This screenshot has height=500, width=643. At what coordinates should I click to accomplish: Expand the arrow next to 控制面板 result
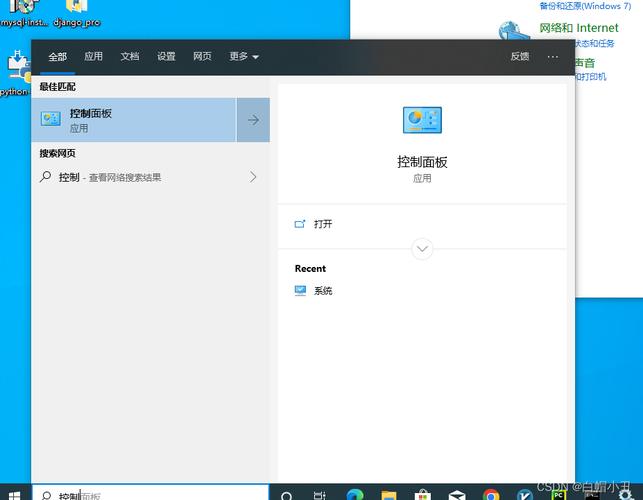point(253,120)
